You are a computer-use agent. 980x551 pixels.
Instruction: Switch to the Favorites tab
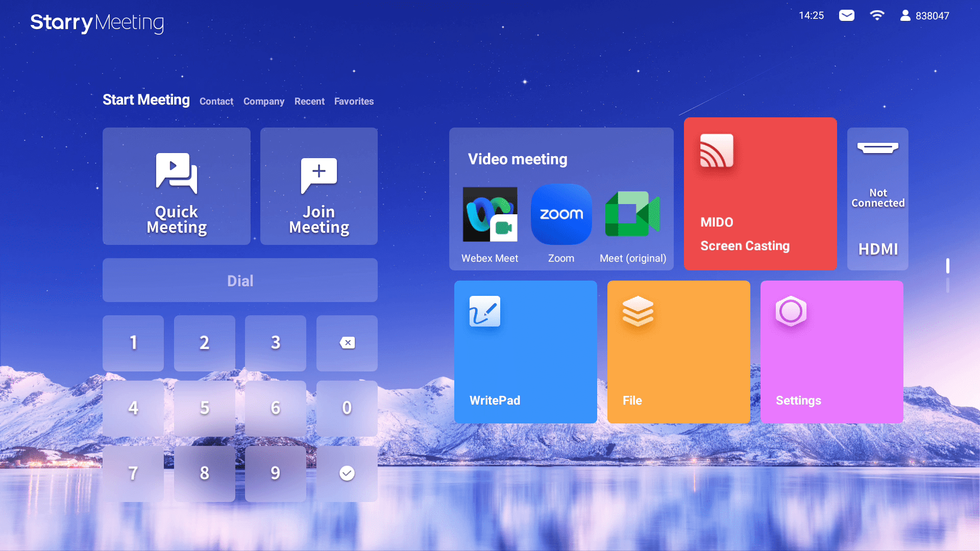[354, 102]
